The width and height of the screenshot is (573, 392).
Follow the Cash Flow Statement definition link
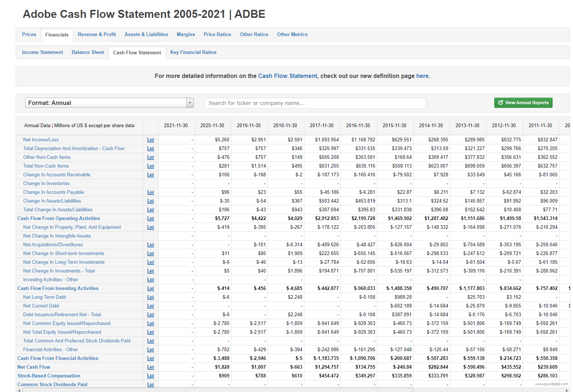pos(288,76)
